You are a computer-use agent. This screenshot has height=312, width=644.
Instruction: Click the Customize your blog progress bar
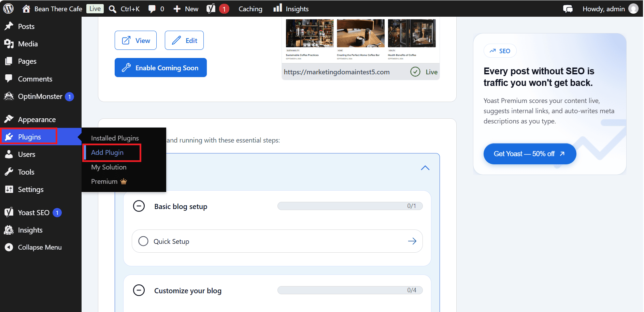click(350, 290)
